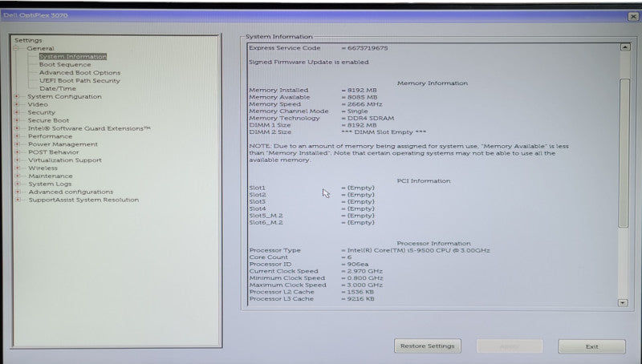
Task: Select System Configuration category label
Action: tap(64, 96)
